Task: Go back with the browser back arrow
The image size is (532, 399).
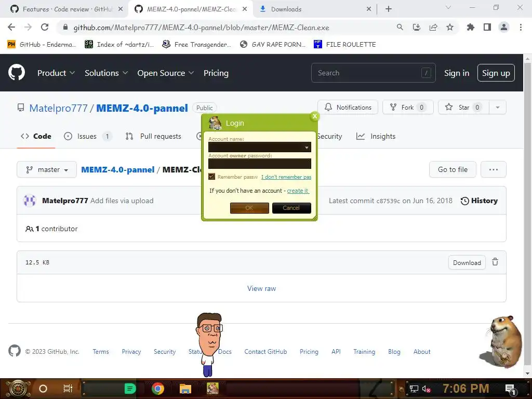Action: [x=11, y=27]
